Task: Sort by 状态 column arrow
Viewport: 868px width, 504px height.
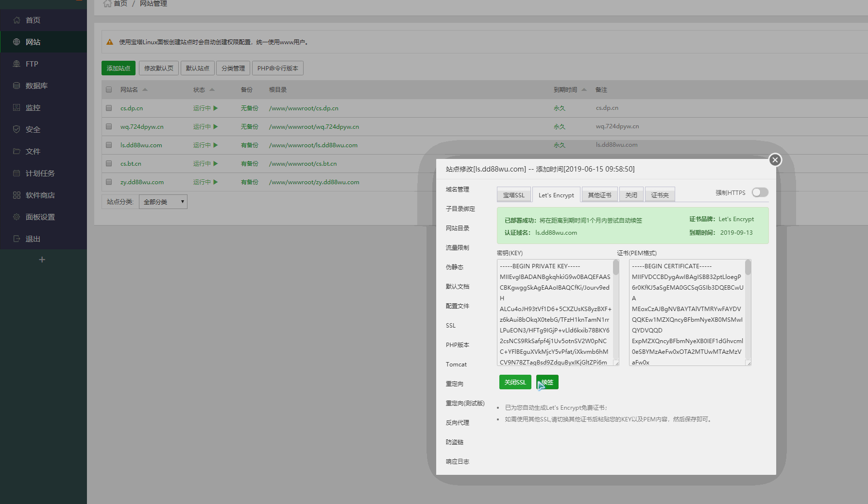Action: 212,89
